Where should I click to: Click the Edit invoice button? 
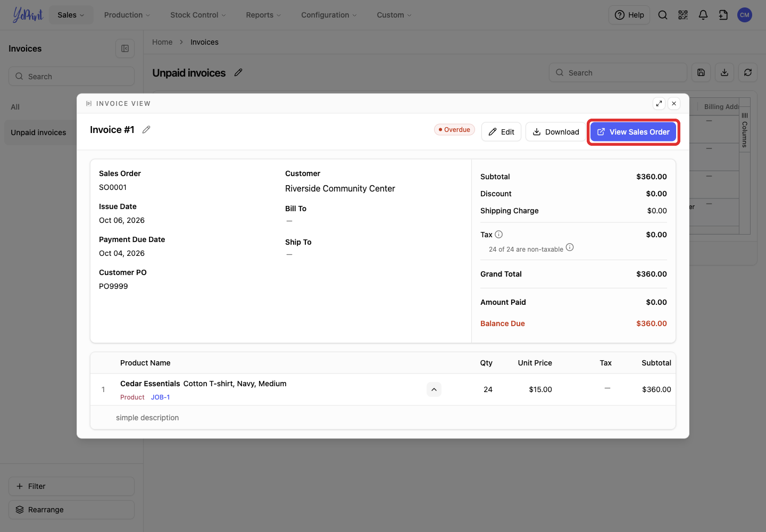tap(501, 132)
